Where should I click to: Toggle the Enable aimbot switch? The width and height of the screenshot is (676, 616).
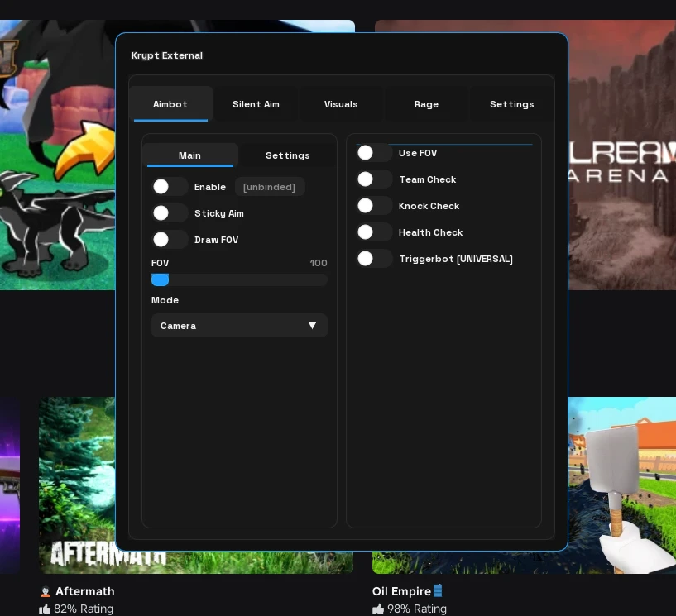point(170,187)
